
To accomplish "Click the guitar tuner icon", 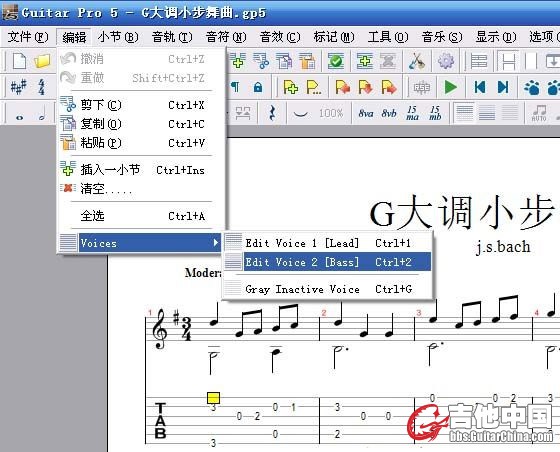I will coord(417,61).
